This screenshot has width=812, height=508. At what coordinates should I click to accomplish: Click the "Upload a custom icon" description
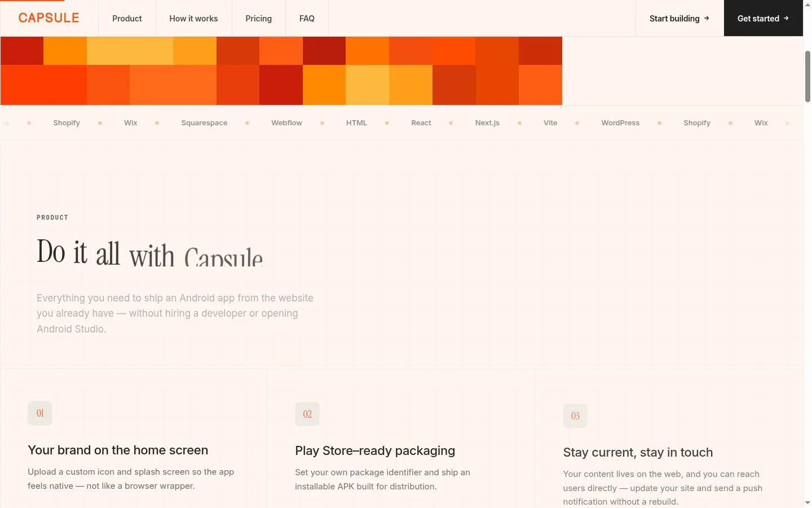[x=131, y=479]
